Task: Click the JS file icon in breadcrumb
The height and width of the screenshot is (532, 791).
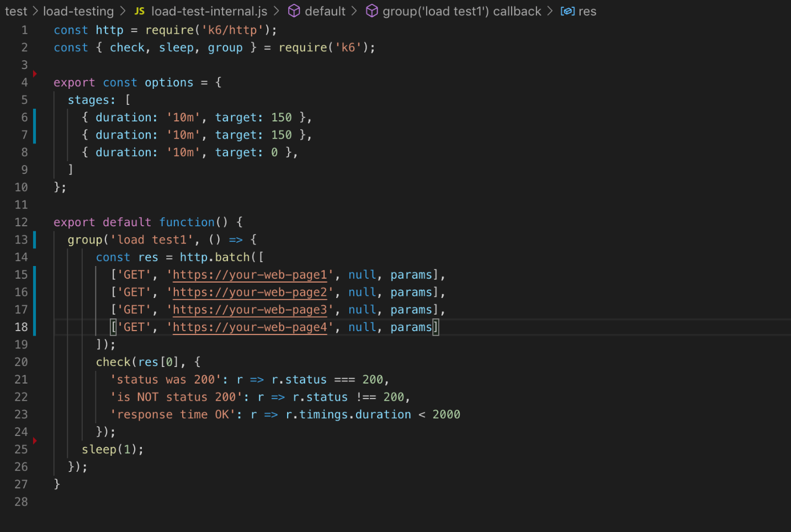Action: (140, 11)
